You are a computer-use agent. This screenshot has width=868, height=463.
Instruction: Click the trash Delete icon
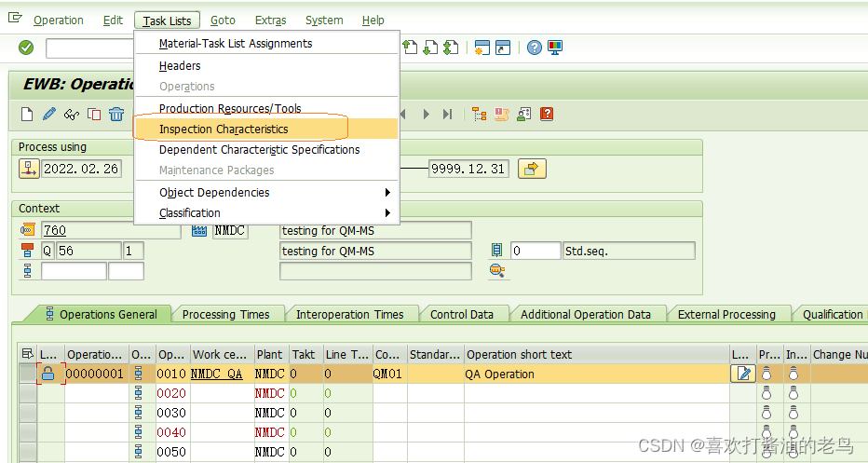click(x=116, y=114)
